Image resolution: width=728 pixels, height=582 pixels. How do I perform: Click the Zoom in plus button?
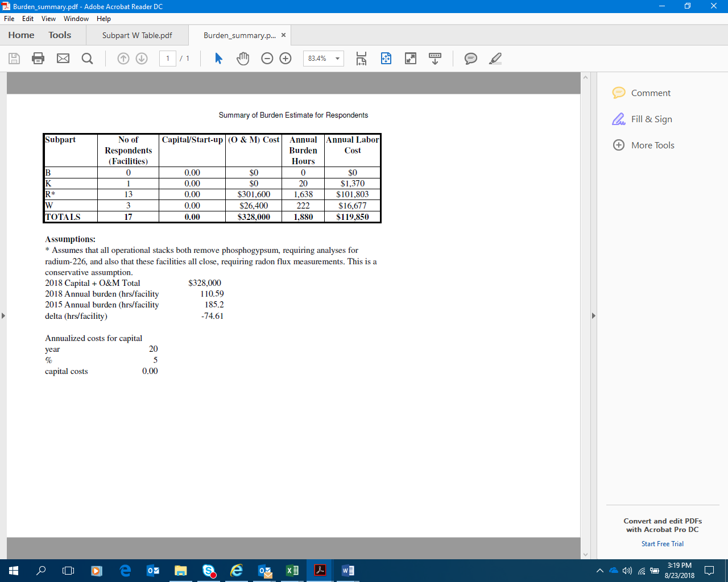click(286, 58)
